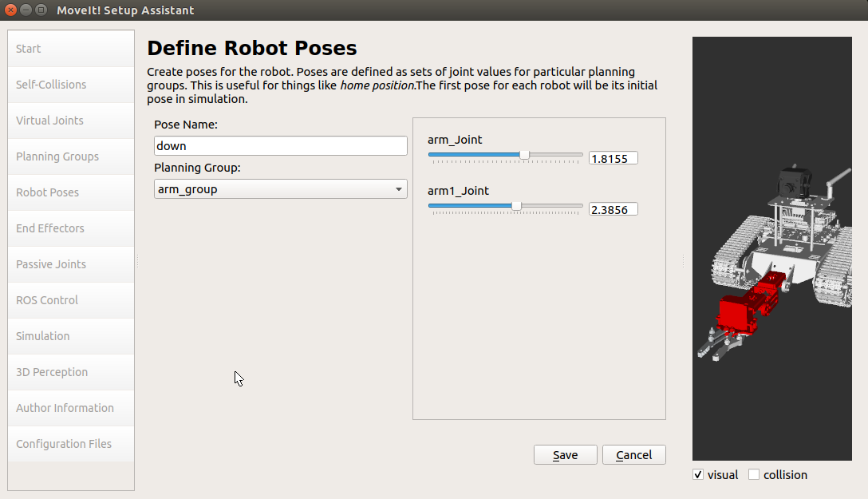
Task: Click the arm_Joint value field 1.8155
Action: pos(614,158)
